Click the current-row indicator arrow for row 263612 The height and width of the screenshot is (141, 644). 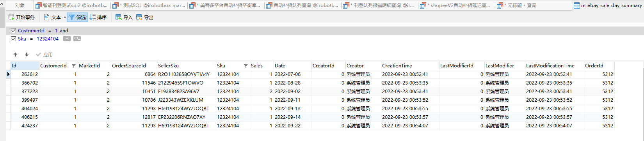click(x=8, y=74)
